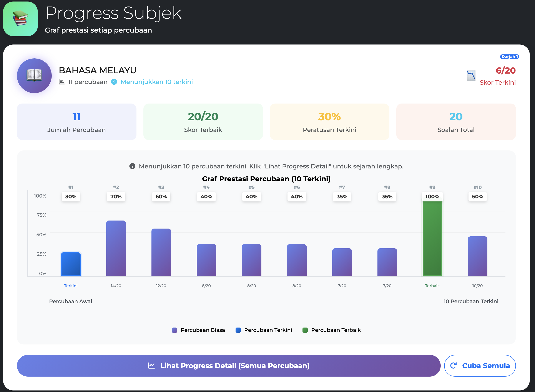Click Terkini label below the first bar
535x392 pixels.
tap(71, 286)
